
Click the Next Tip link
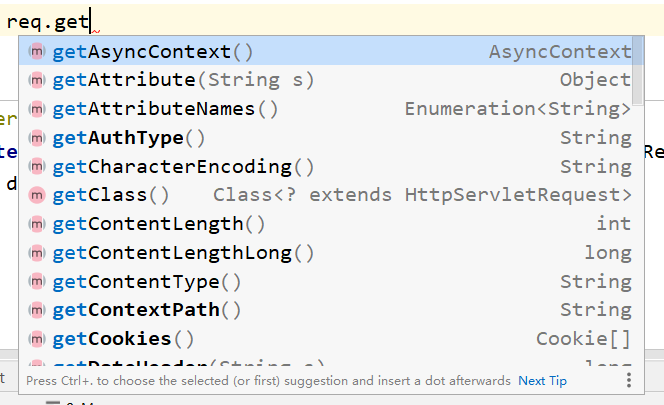(x=542, y=381)
